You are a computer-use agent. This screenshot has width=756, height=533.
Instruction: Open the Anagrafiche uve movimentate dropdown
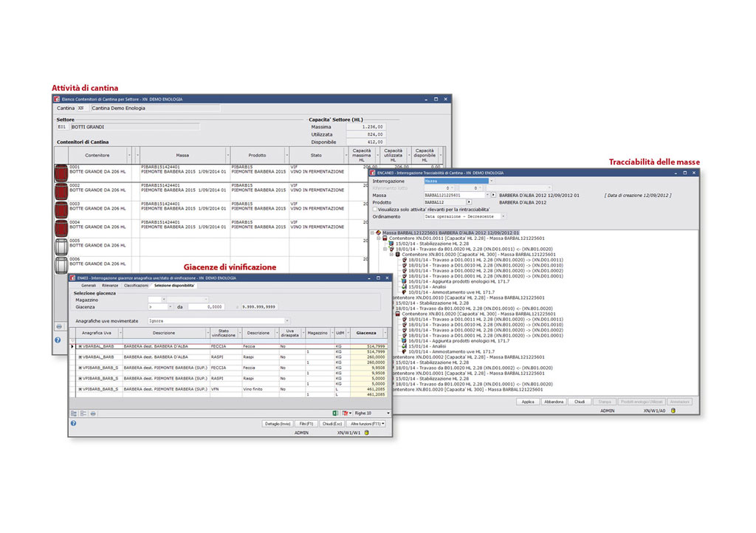[x=287, y=321]
